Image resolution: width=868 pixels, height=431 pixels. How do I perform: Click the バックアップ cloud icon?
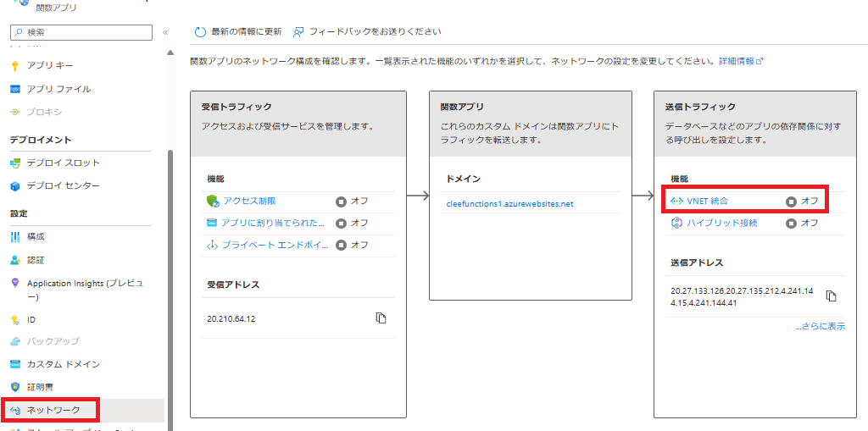tap(15, 341)
